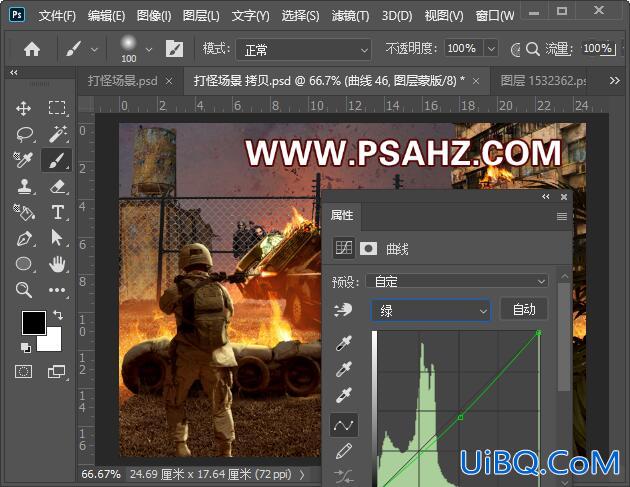The width and height of the screenshot is (630, 487).
Task: Open the 滤镜(T) menu
Action: click(350, 16)
